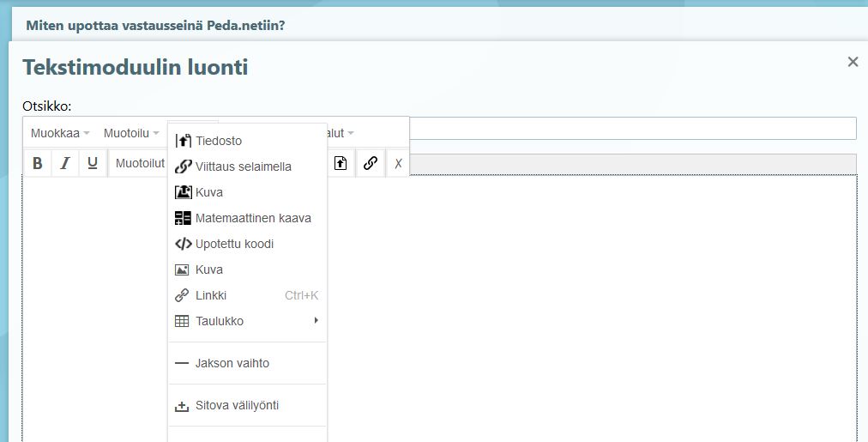Screen dimensions: 868x442
Task: Select Tiedosto from the insert menu
Action: tap(218, 141)
